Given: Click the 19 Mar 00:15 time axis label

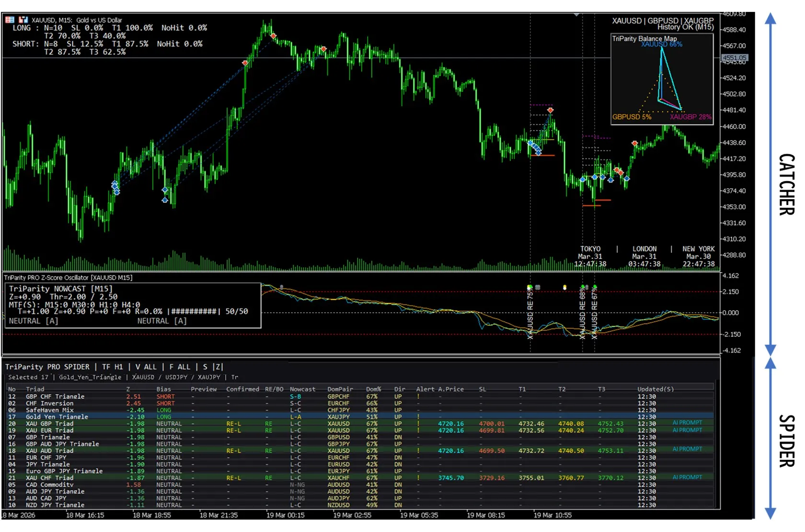Looking at the screenshot, I should click(286, 515).
